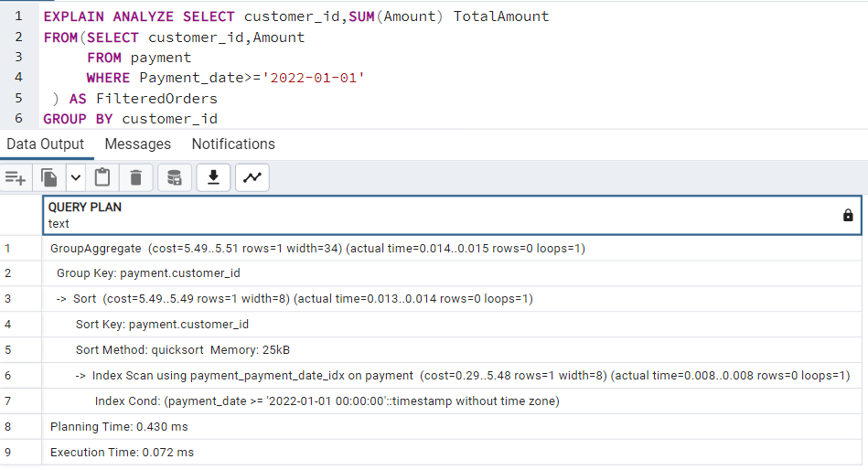Click the Index Cond result cell
Screen dimensions: 868x470
pos(452,401)
